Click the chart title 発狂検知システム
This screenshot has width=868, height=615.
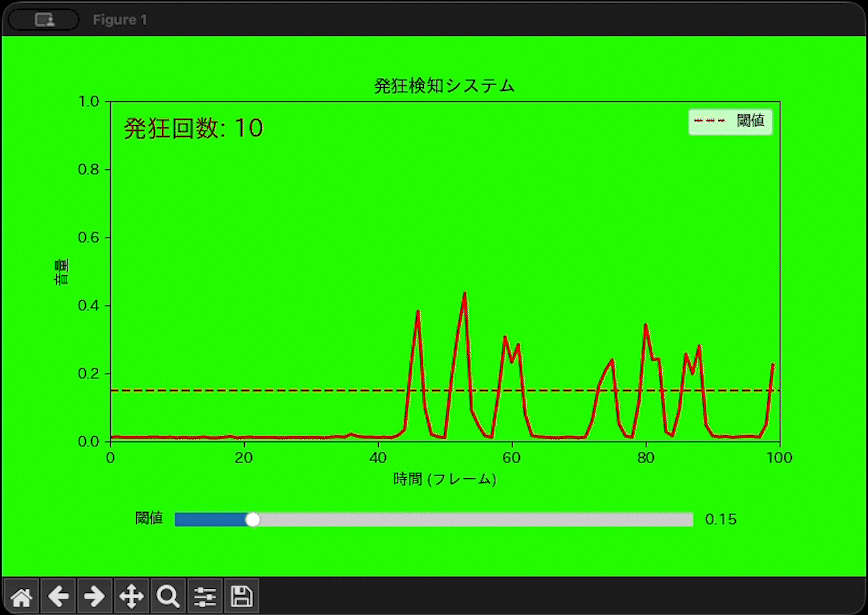pos(445,86)
